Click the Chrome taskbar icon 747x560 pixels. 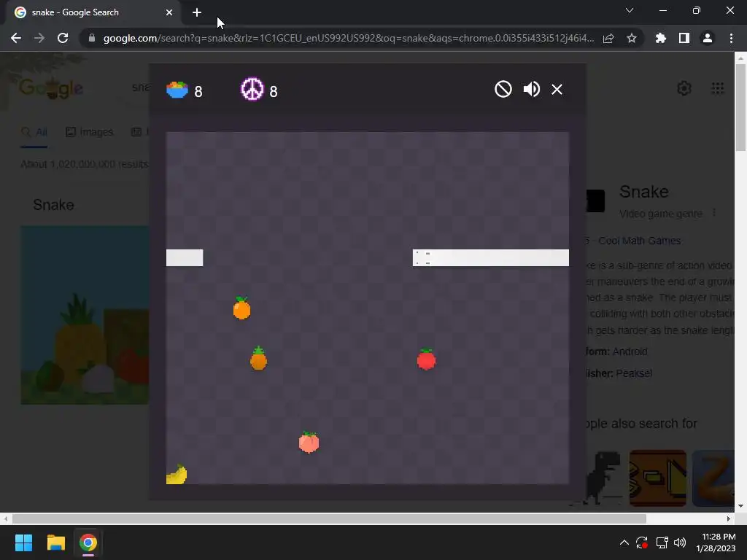[x=88, y=542]
